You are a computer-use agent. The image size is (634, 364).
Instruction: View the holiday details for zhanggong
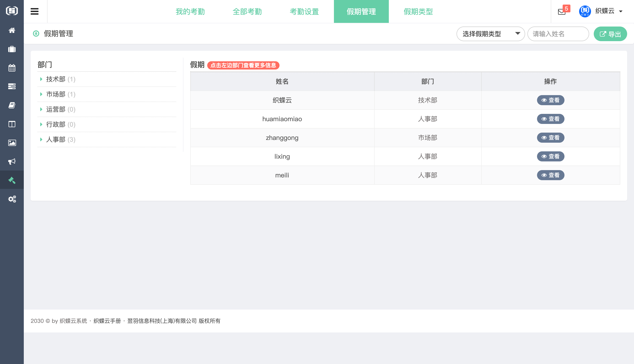click(x=550, y=138)
